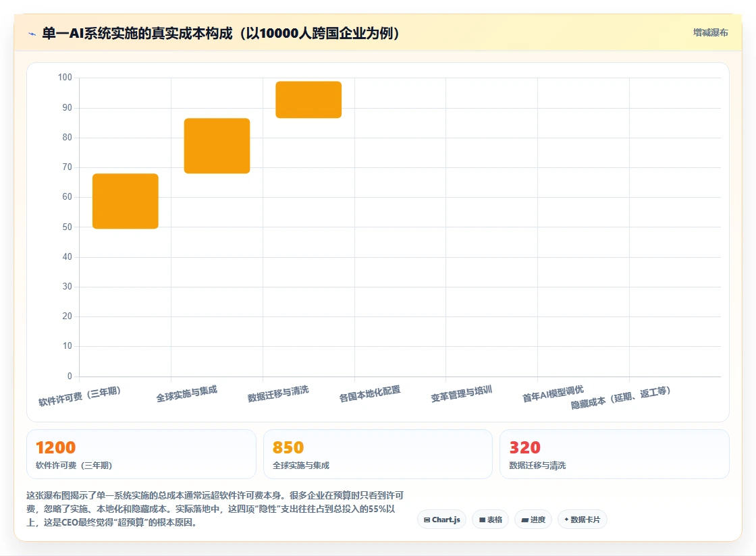This screenshot has width=756, height=556.
Task: Click the 表格 tag
Action: click(x=490, y=520)
